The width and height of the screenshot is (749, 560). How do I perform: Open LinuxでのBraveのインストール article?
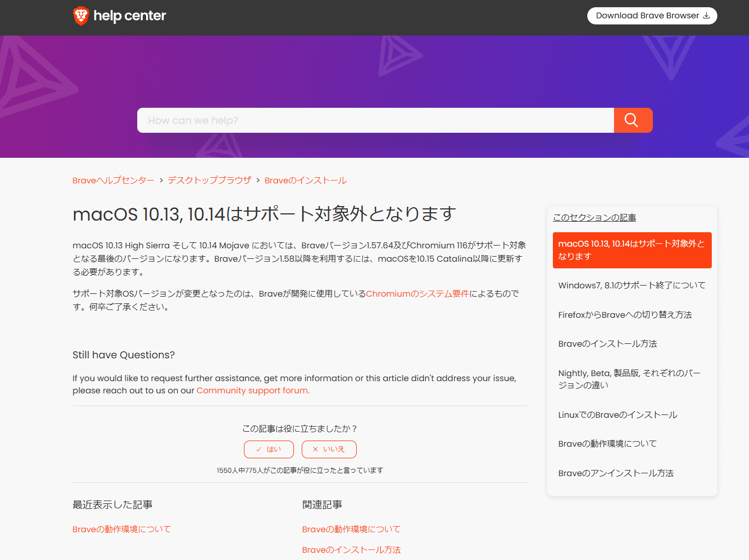coord(618,415)
